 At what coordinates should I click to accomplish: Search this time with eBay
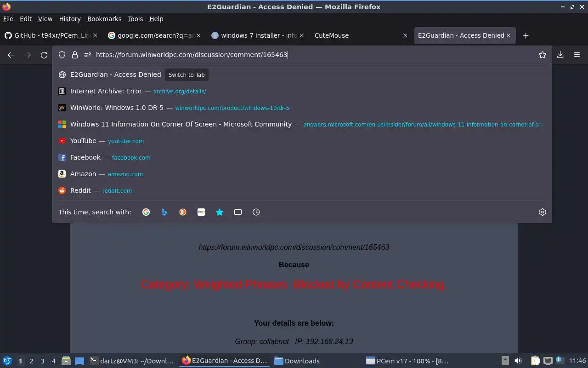click(x=201, y=212)
